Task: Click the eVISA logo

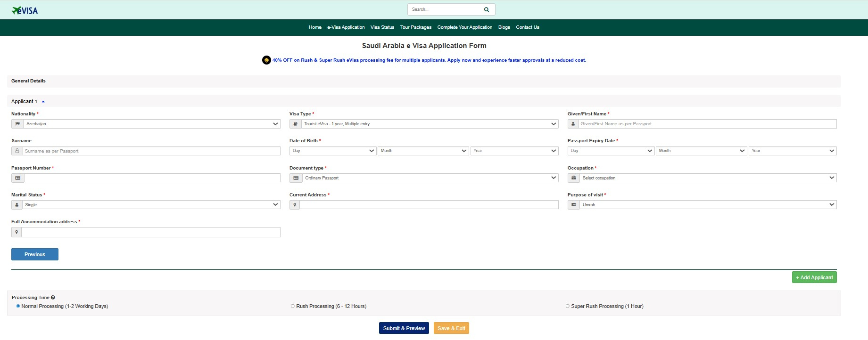Action: point(25,10)
